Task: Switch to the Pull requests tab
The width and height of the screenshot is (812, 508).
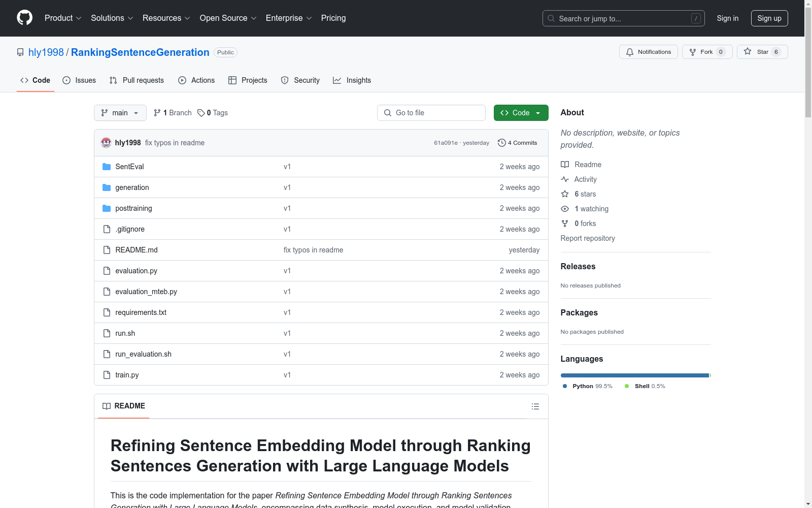Action: pyautogui.click(x=137, y=80)
